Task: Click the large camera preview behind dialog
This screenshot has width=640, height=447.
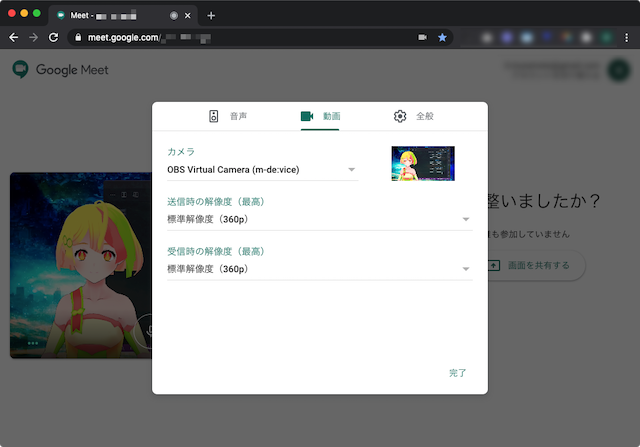Action: tap(81, 265)
